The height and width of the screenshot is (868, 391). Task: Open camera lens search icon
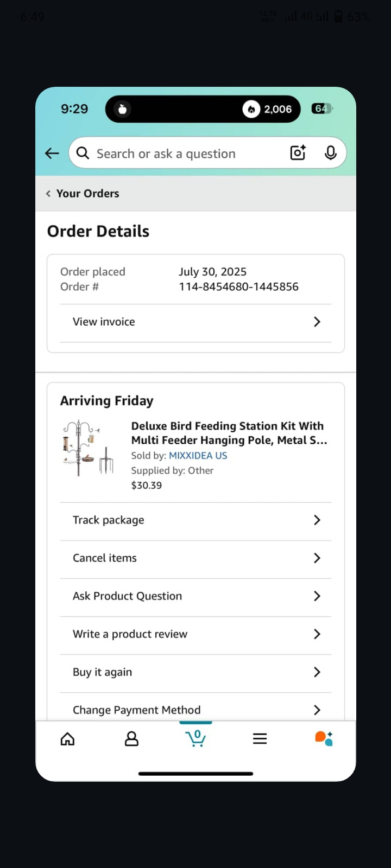click(298, 153)
